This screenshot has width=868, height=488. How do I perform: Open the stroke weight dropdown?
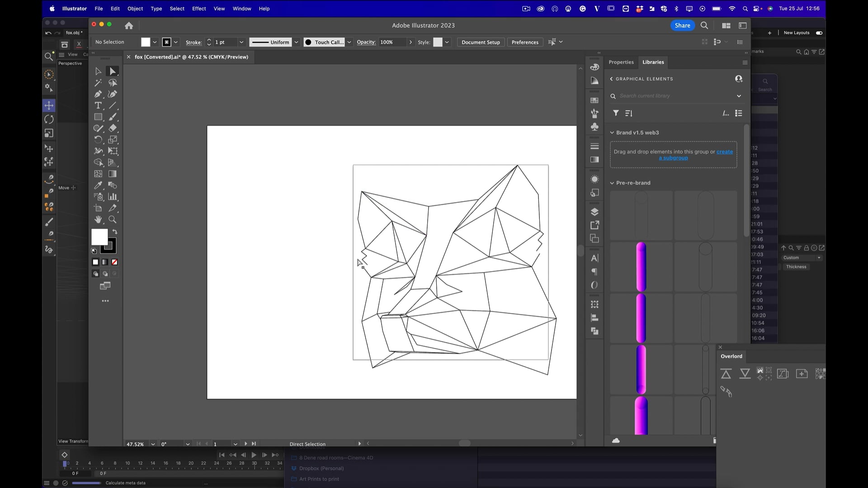pos(241,42)
